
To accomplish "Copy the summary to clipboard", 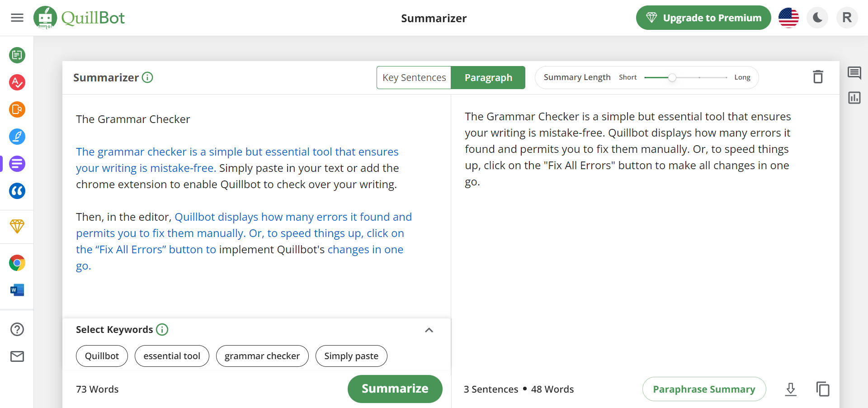I will click(x=823, y=389).
